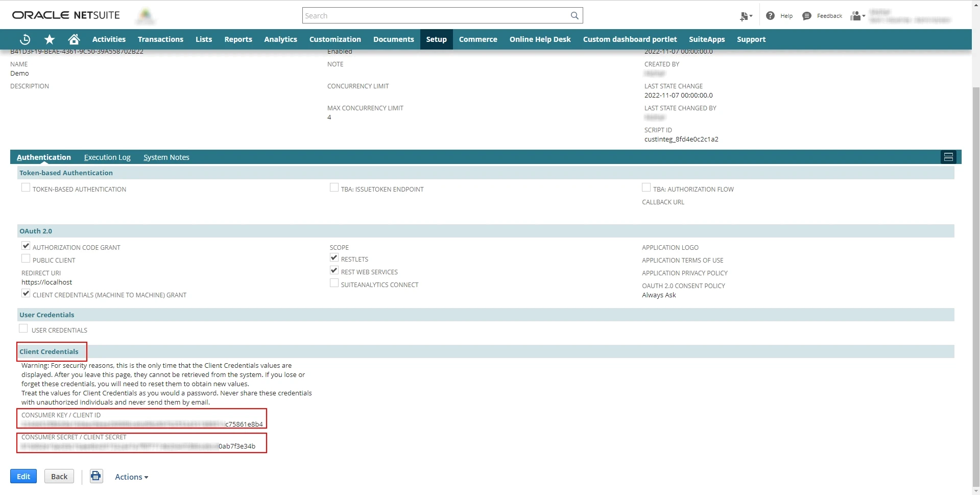Toggle Restlets scope checkbox
980x495 pixels.
pos(334,257)
